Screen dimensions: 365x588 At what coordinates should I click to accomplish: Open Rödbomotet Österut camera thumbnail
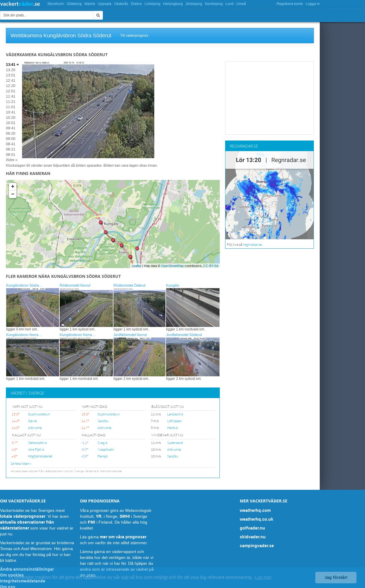(139, 308)
